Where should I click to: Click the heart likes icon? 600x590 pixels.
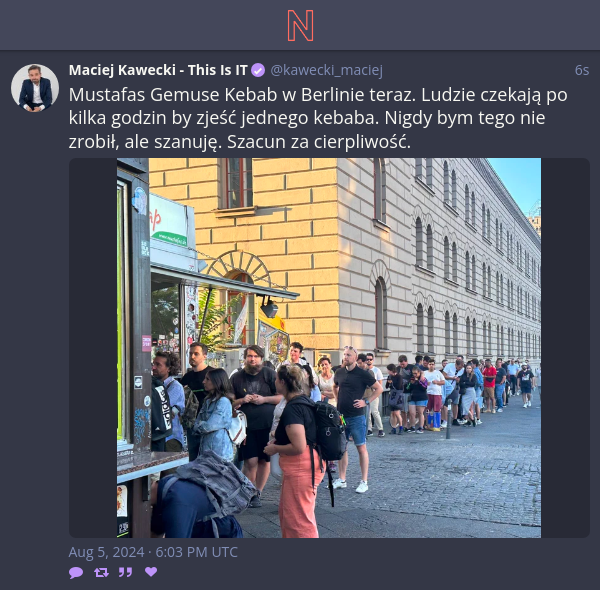pyautogui.click(x=151, y=572)
